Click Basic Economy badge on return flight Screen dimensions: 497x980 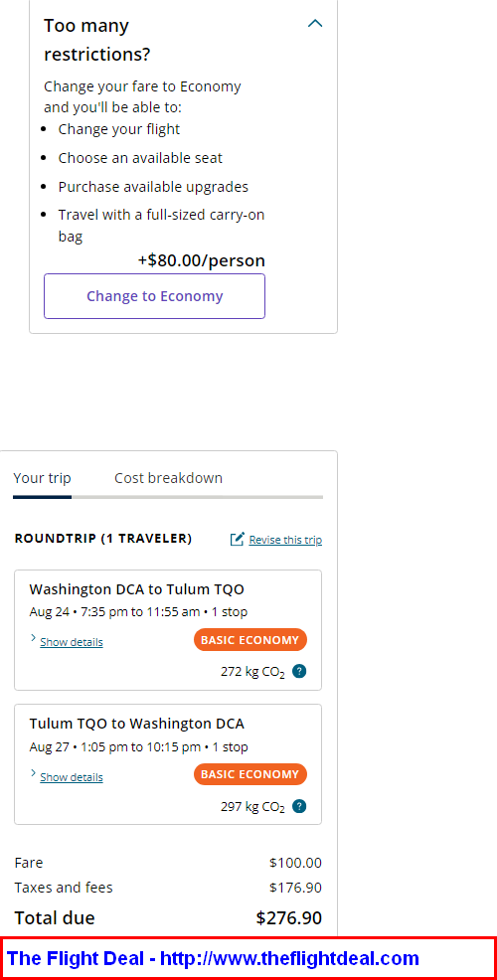coord(250,774)
